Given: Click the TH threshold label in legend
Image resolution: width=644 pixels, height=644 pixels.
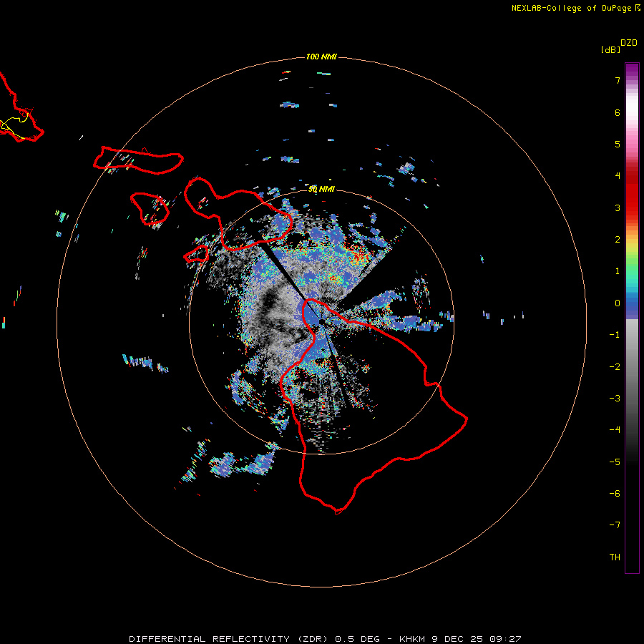Looking at the screenshot, I should point(615,557).
